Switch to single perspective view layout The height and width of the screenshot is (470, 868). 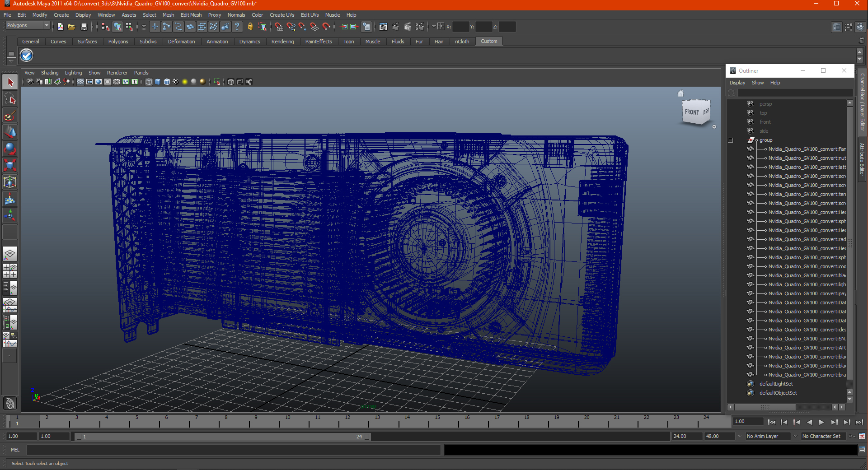[x=10, y=254]
